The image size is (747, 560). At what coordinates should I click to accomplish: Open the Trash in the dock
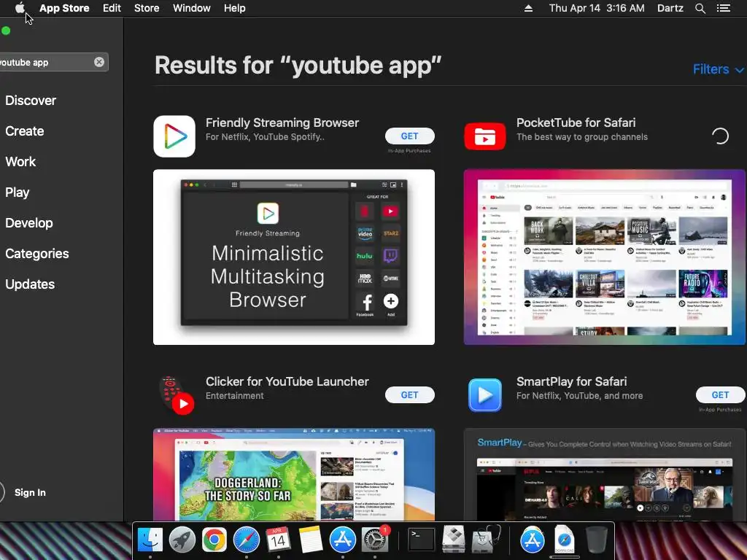(x=597, y=540)
